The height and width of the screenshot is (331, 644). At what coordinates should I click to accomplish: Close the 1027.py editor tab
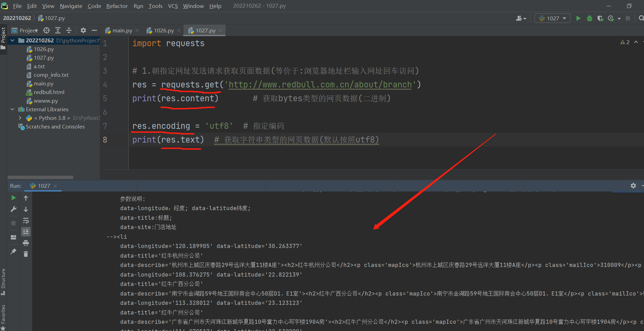(220, 30)
